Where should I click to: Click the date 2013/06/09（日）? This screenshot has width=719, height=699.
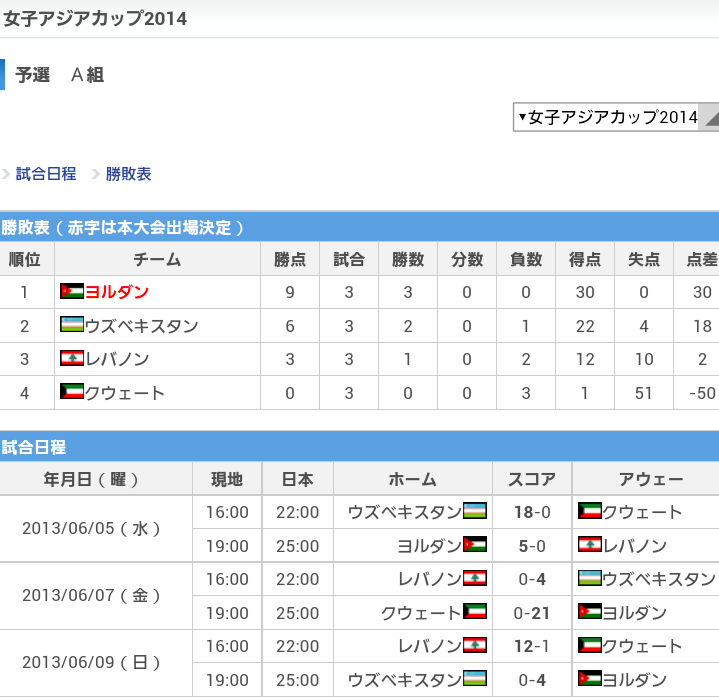pyautogui.click(x=91, y=663)
